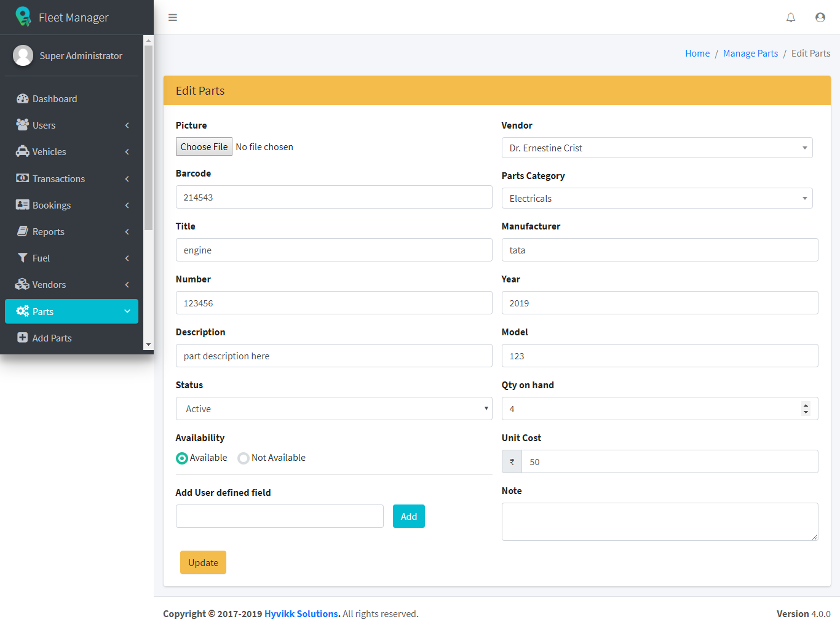The width and height of the screenshot is (840, 630).
Task: Open Dashboard in the sidebar
Action: [71, 98]
